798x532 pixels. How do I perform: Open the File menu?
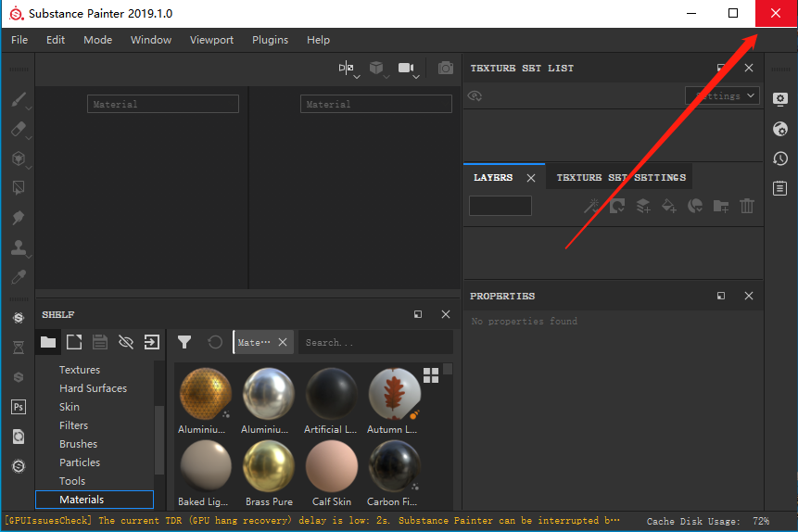pos(19,40)
